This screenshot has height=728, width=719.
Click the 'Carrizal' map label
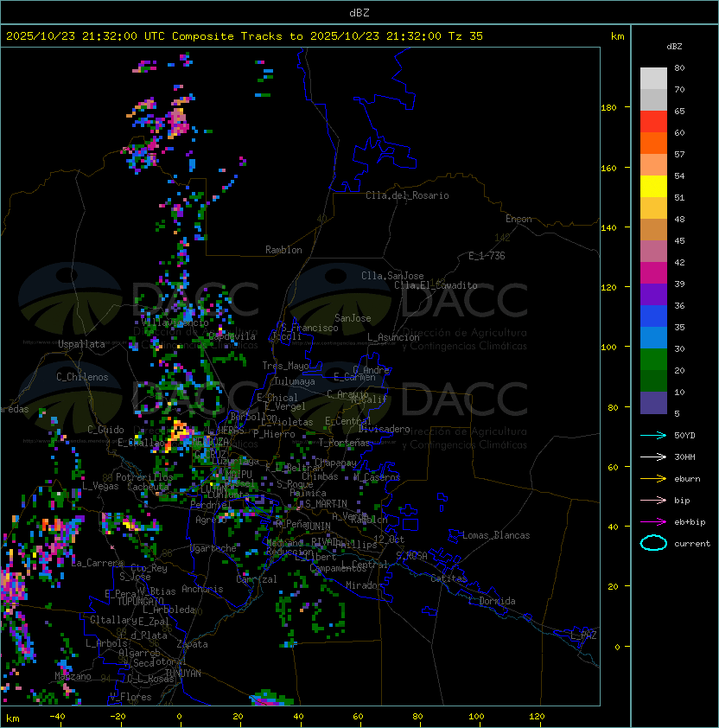(257, 579)
